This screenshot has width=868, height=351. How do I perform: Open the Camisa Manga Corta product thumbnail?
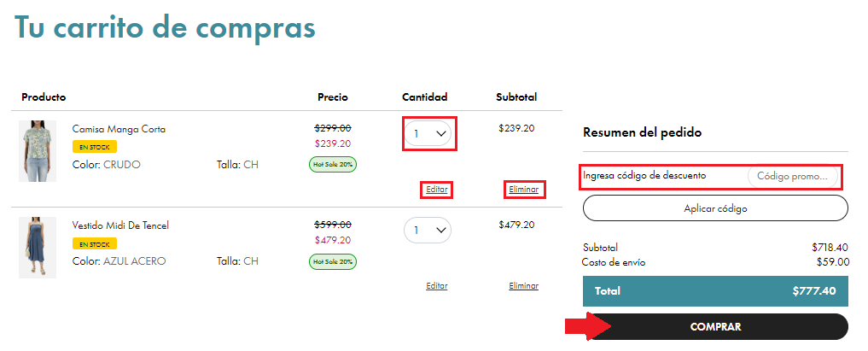pyautogui.click(x=38, y=150)
